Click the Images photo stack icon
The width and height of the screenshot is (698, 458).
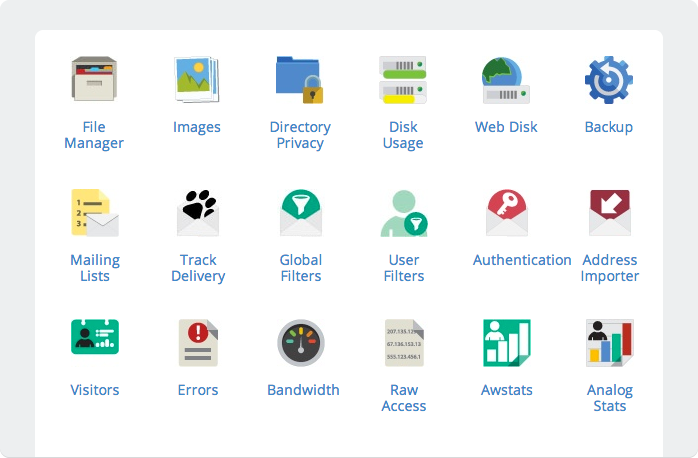pyautogui.click(x=197, y=79)
